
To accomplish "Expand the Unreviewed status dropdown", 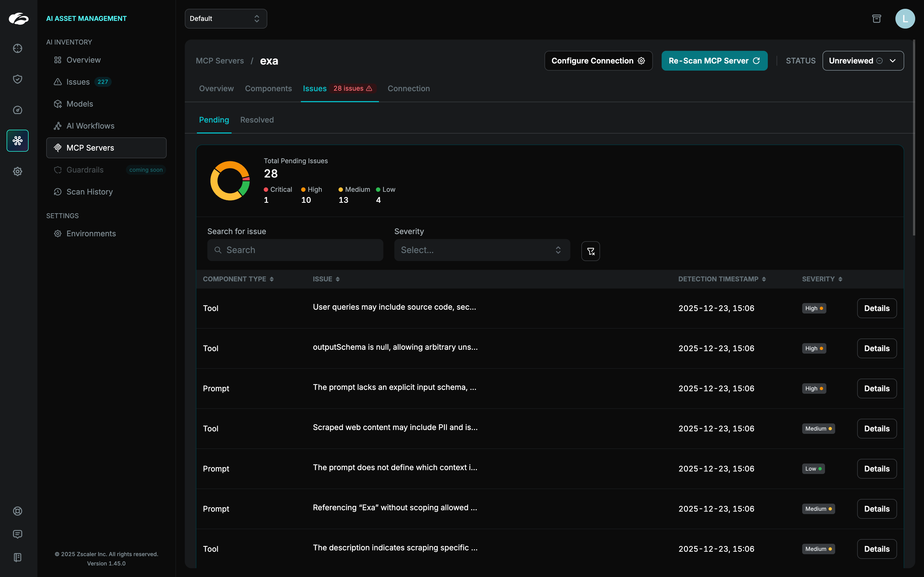I will [x=863, y=61].
